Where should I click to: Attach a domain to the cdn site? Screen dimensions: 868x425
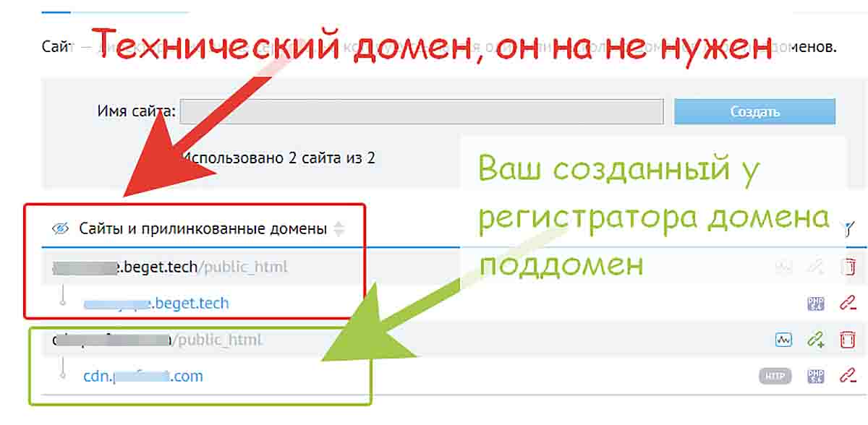(x=816, y=339)
